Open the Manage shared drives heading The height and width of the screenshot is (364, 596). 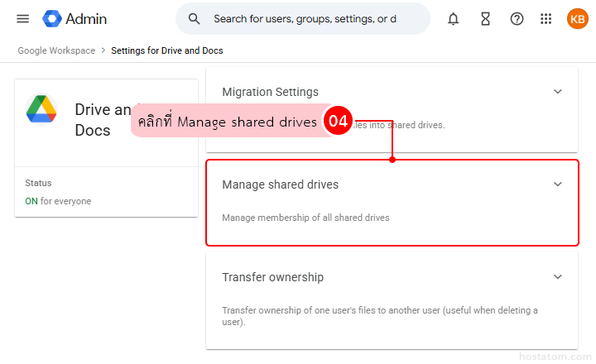coord(280,184)
